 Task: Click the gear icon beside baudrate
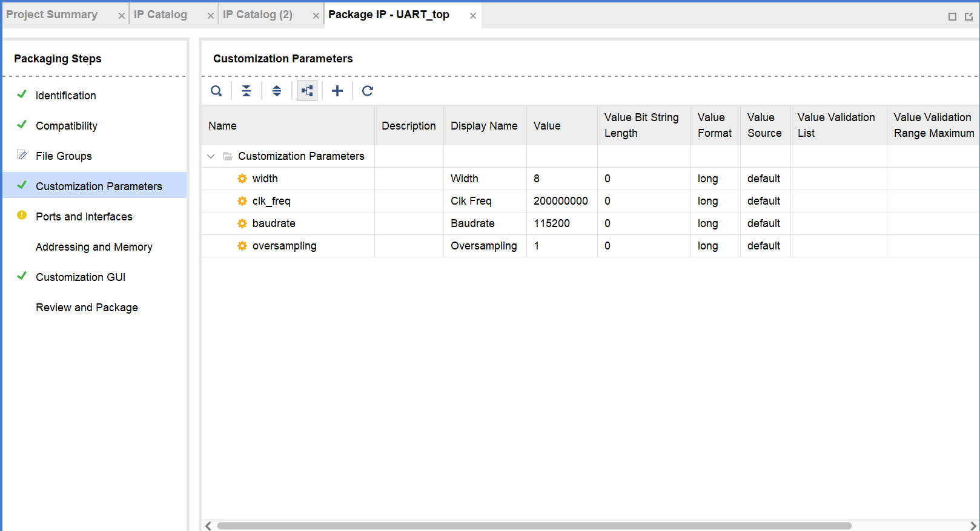pyautogui.click(x=242, y=223)
